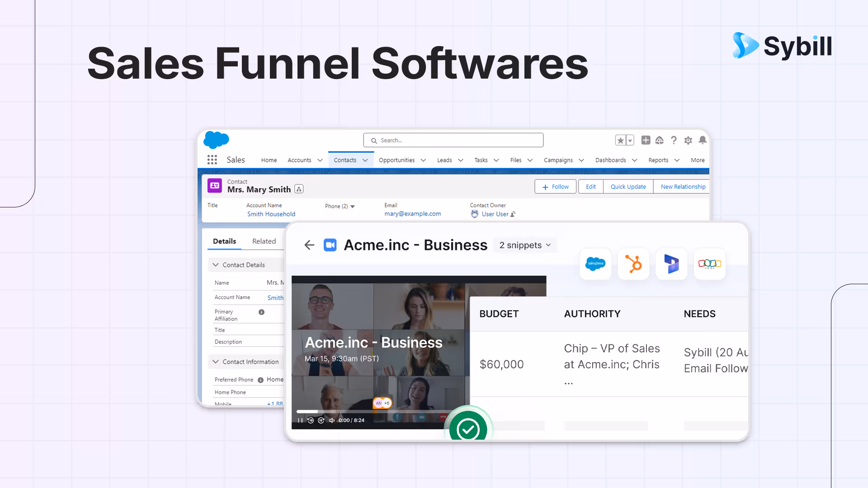Click the back arrow beside Acme.inc - Business

pyautogui.click(x=309, y=245)
